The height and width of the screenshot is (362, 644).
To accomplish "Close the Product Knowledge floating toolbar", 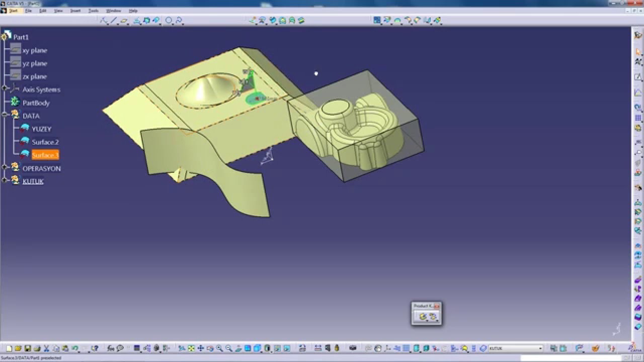I will coord(437,306).
